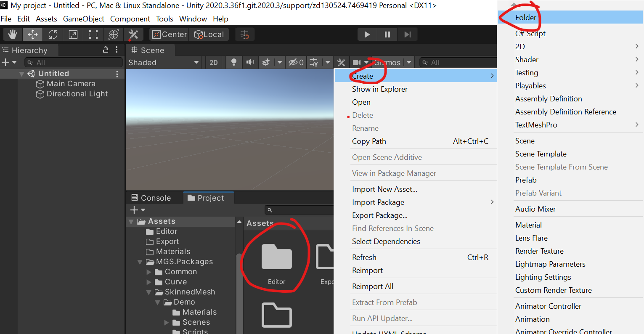Open the grid settings dropdown arrow
Screen dimensions: 644x334
[x=328, y=62]
